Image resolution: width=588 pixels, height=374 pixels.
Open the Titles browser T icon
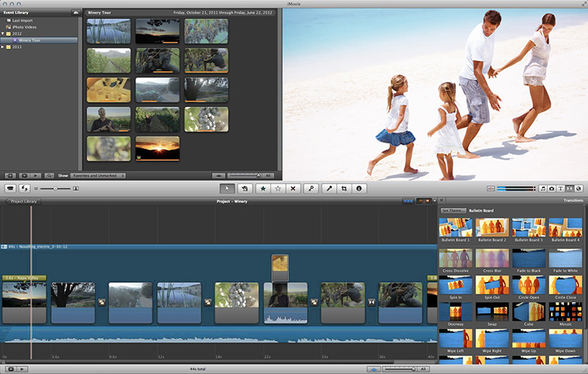(560, 188)
